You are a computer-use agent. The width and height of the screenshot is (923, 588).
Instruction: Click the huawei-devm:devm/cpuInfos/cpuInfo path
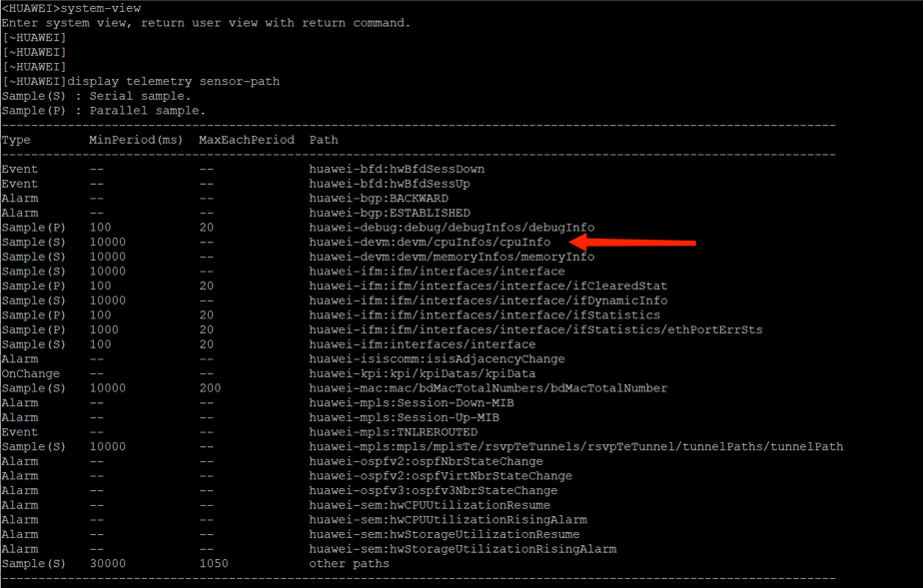coord(430,242)
